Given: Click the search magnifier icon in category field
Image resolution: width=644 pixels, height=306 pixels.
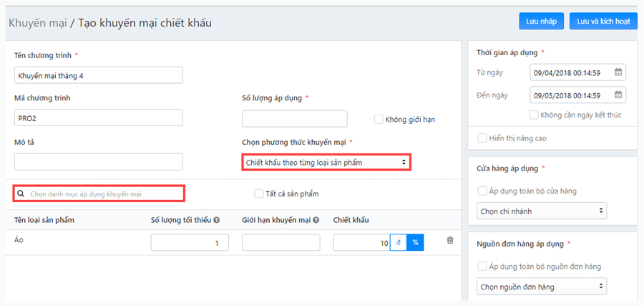Looking at the screenshot, I should coord(21,193).
